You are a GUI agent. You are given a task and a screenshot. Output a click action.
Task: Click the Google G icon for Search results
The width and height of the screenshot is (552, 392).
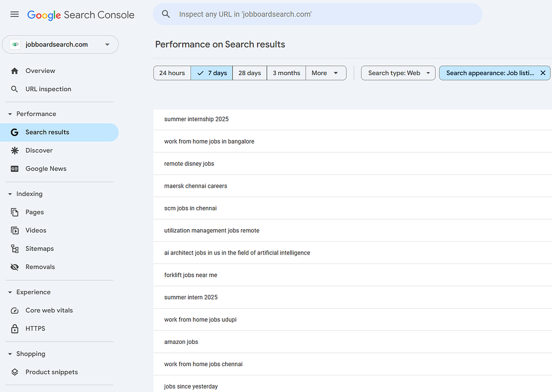click(x=14, y=132)
